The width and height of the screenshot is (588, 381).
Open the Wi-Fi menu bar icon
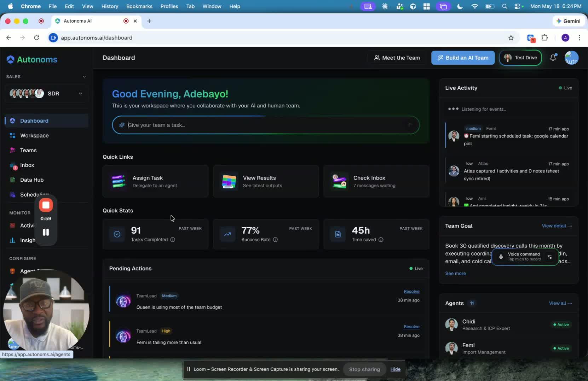pyautogui.click(x=475, y=6)
